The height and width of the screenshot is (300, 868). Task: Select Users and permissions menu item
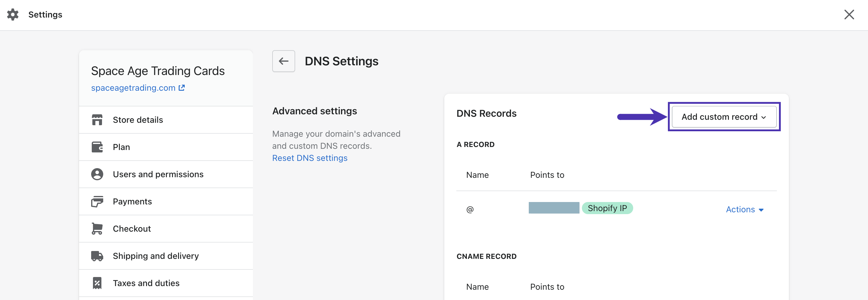pyautogui.click(x=166, y=174)
